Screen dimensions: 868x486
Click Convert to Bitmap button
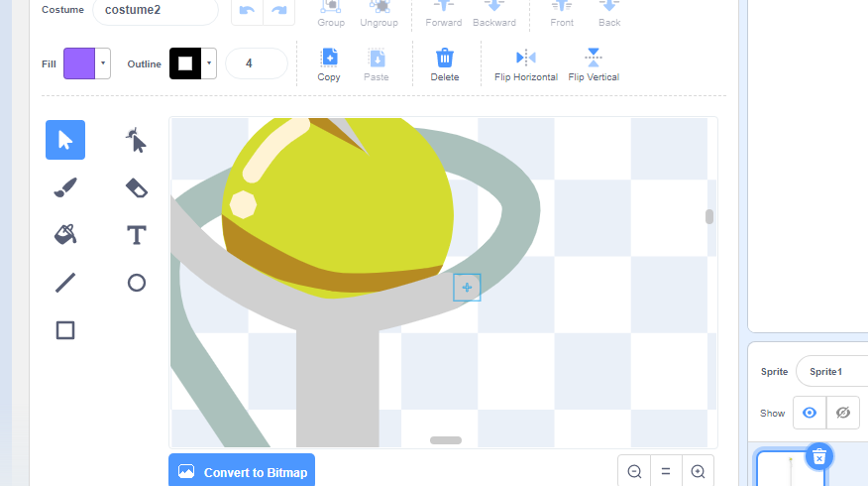(242, 472)
